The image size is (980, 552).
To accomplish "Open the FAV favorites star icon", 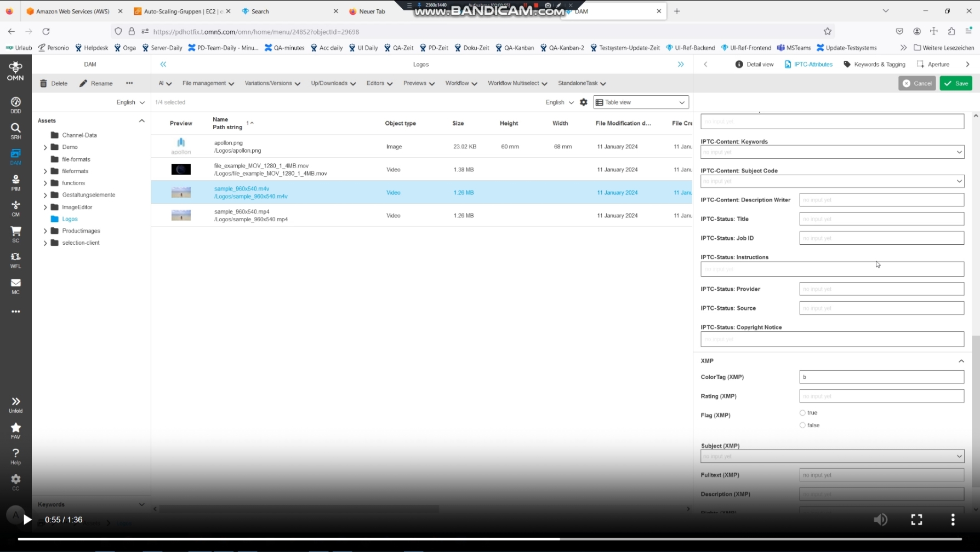I will tap(15, 430).
